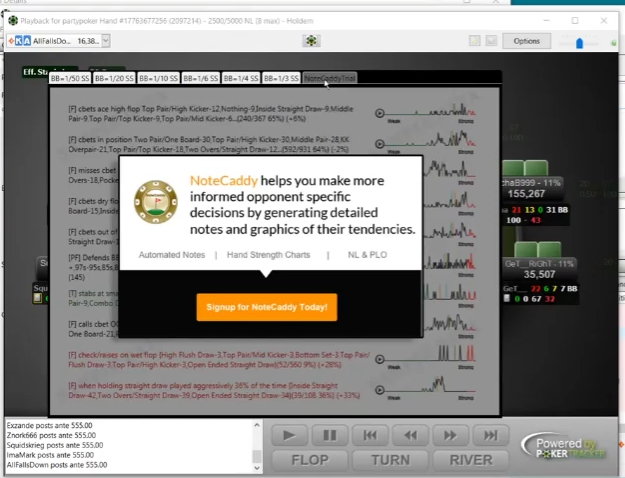Viewport: 625px width, 478px height.
Task: Play chart for straight draw aggressive note
Action: pos(379,390)
